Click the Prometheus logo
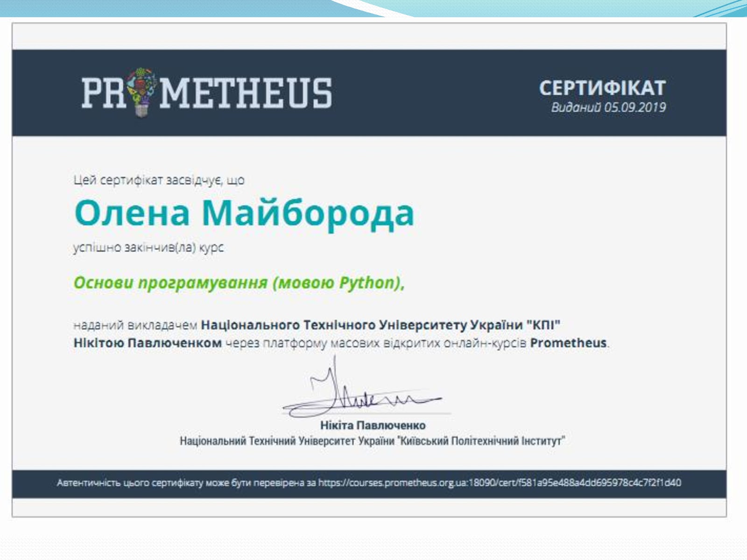747x560 pixels. pos(207,92)
